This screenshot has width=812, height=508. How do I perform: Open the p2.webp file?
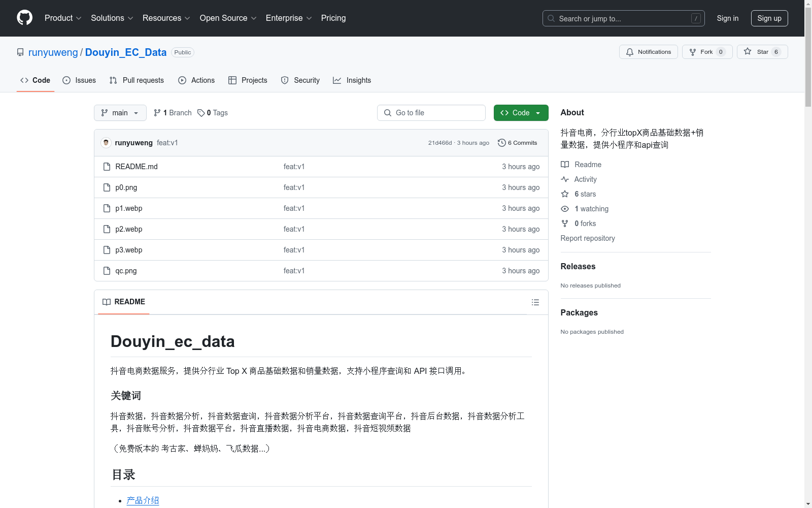[129, 229]
